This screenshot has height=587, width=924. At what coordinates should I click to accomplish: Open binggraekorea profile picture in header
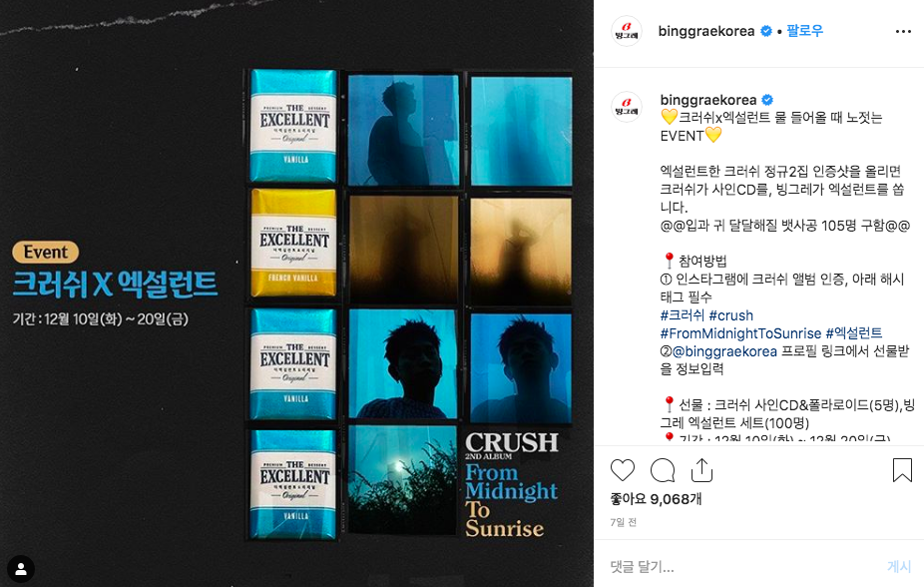[x=627, y=31]
